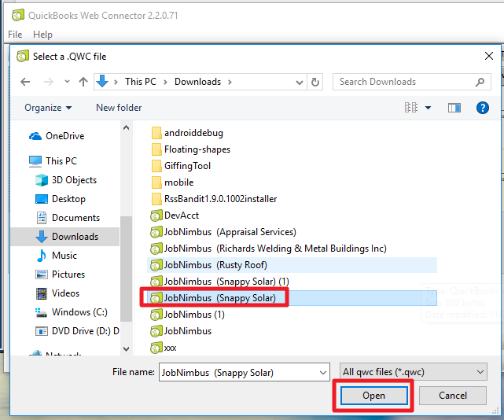Select the androiddebug folder

pos(187,133)
